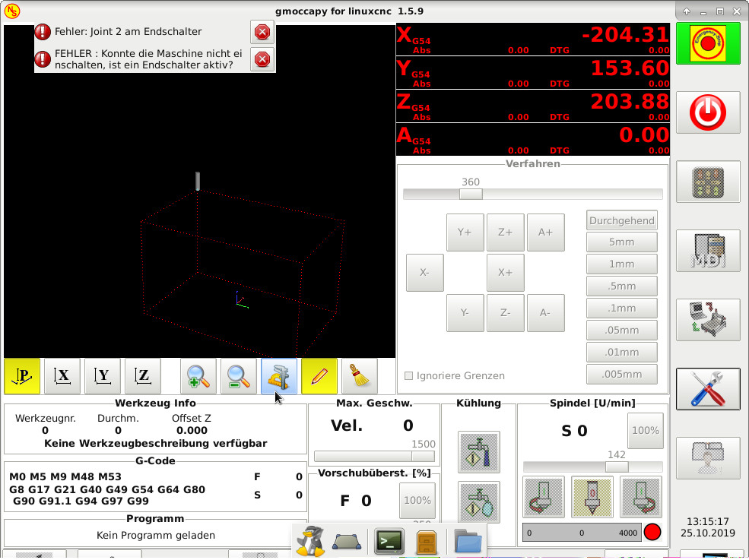749x560 pixels.
Task: Adjust max velocity slider at 1500
Action: point(424,457)
